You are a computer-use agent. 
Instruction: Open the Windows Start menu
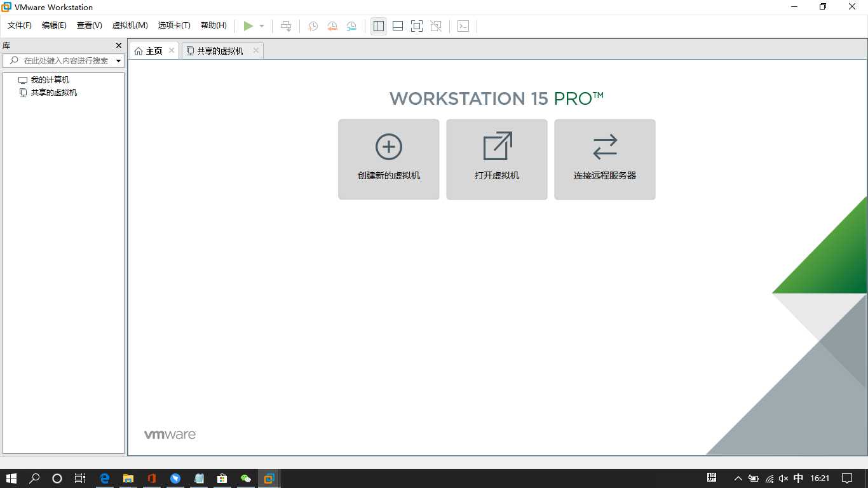(11, 478)
